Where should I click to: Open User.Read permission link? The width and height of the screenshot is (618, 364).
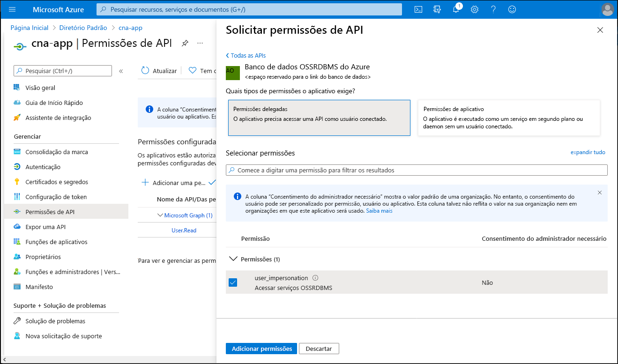184,230
